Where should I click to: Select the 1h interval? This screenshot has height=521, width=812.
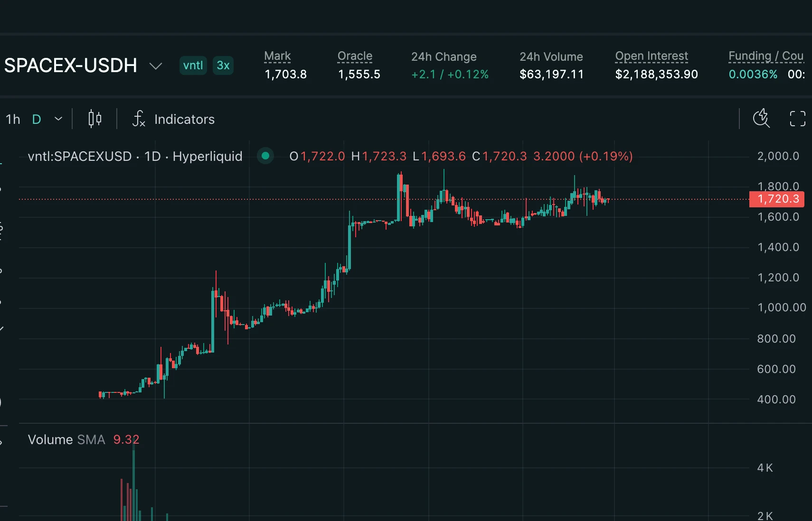click(13, 119)
